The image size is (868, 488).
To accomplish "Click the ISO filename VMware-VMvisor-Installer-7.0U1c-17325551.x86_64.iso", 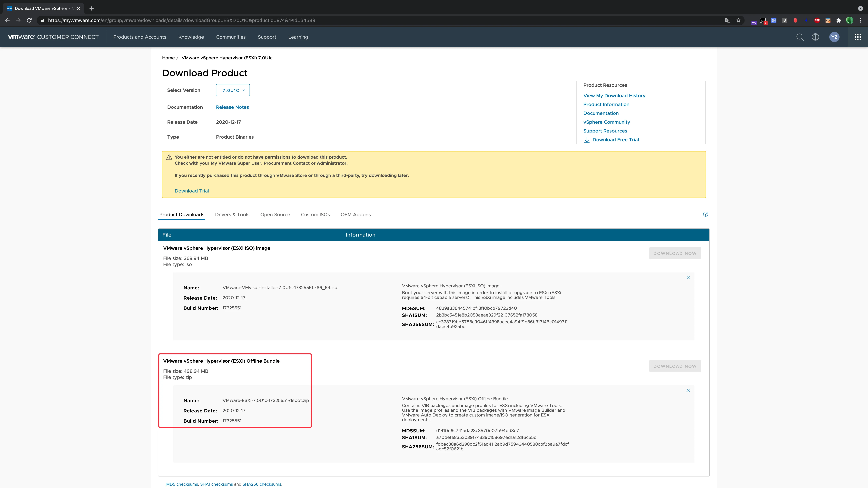I will point(280,288).
